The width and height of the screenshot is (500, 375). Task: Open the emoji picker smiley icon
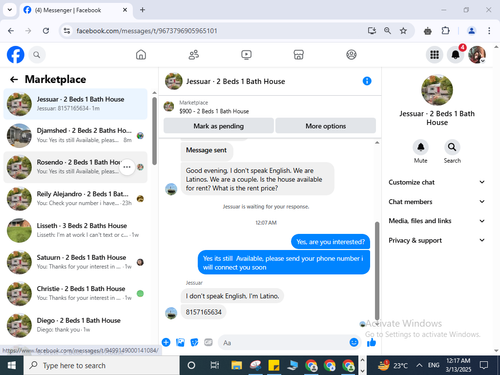tap(354, 342)
